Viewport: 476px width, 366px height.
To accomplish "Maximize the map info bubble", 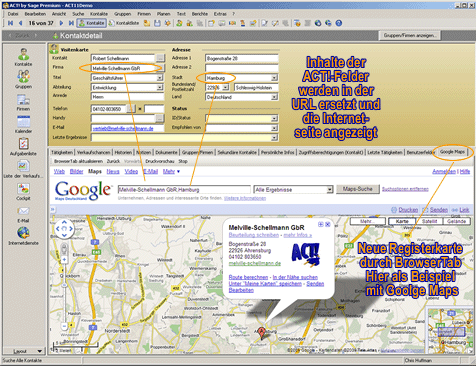I will coord(320,224).
